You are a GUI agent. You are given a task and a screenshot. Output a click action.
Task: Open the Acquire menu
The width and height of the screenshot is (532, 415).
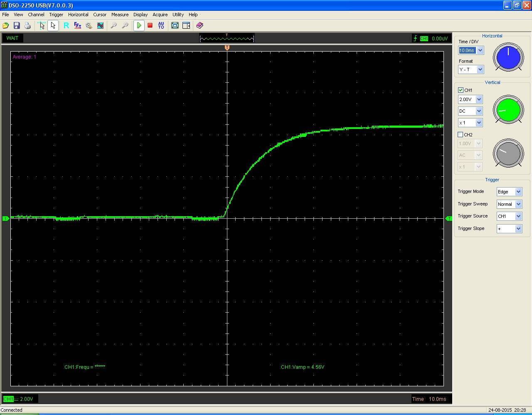point(160,15)
